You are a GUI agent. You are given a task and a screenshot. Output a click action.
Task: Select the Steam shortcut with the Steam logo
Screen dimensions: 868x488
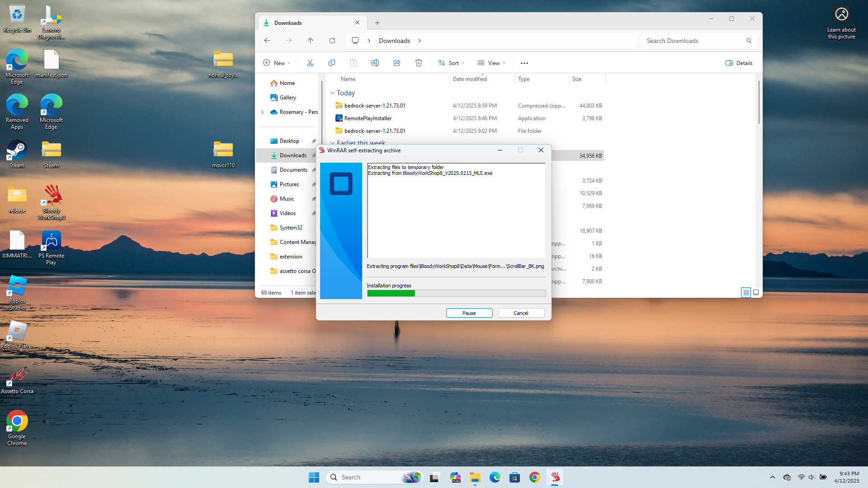tap(17, 154)
